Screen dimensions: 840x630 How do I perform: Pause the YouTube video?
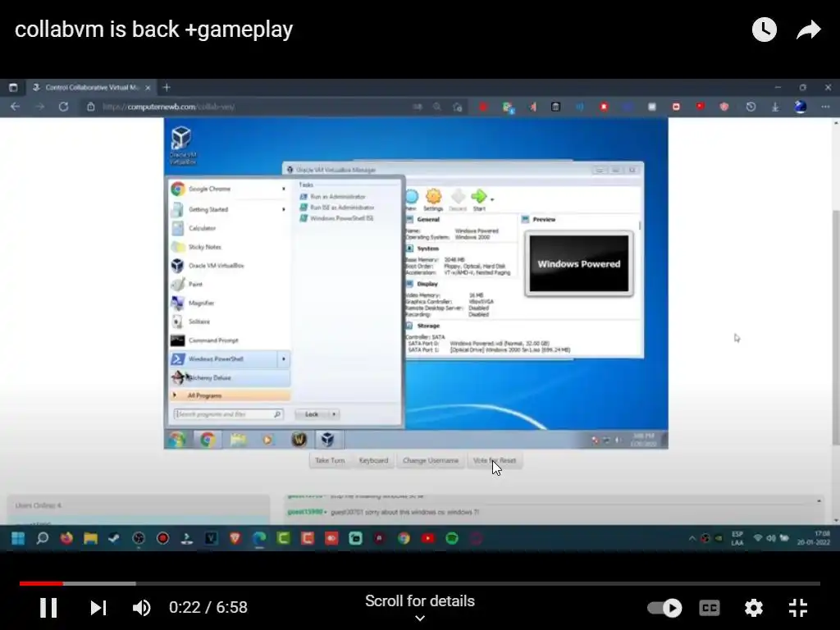pos(48,608)
